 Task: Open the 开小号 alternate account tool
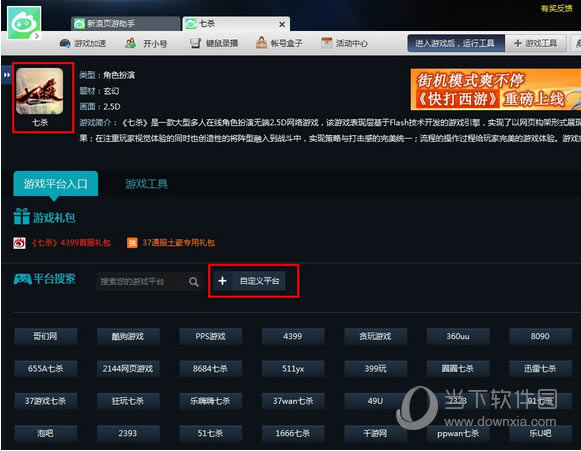[146, 43]
